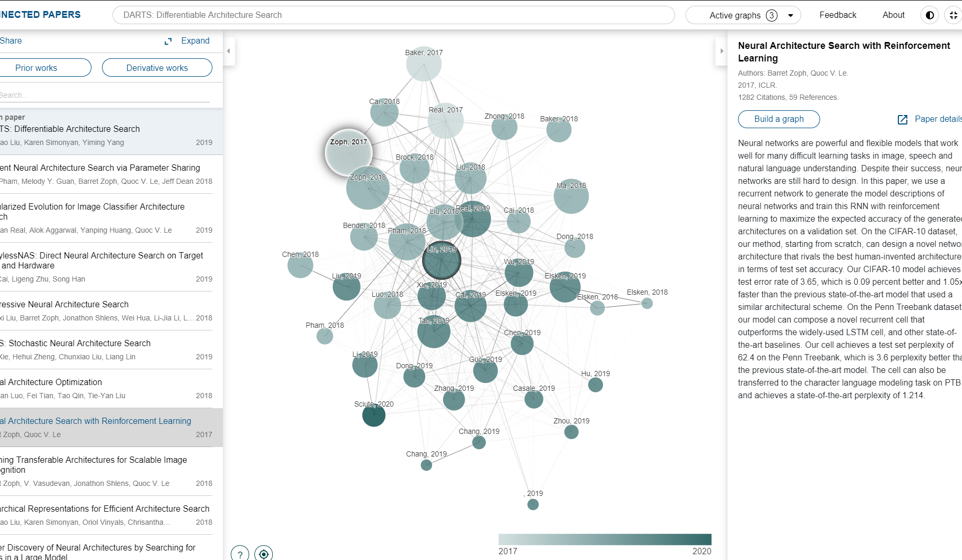
Task: Open the Feedback link
Action: tap(837, 15)
